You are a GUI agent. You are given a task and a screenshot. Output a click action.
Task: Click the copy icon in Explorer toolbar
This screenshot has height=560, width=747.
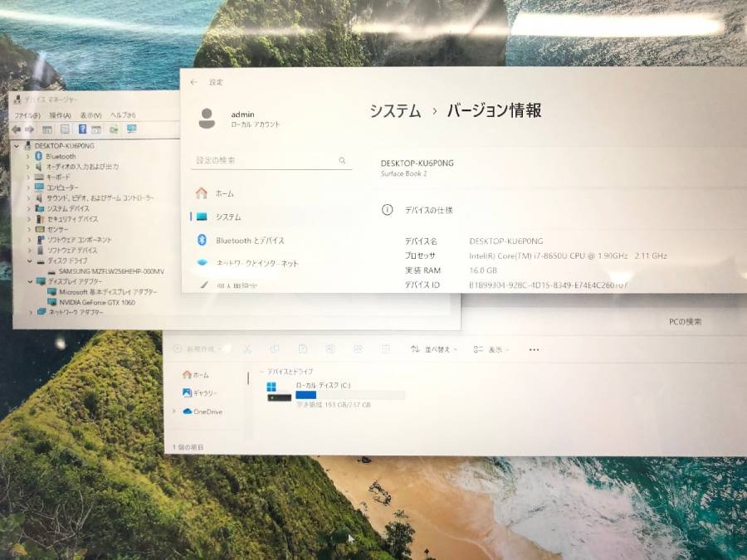[275, 349]
